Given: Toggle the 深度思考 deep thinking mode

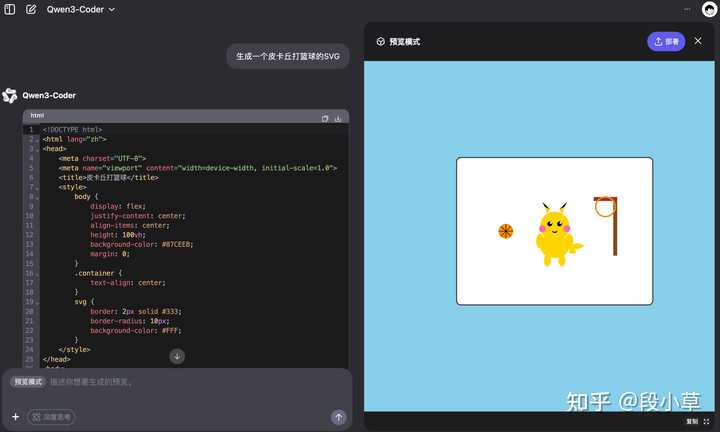Looking at the screenshot, I should coord(51,417).
